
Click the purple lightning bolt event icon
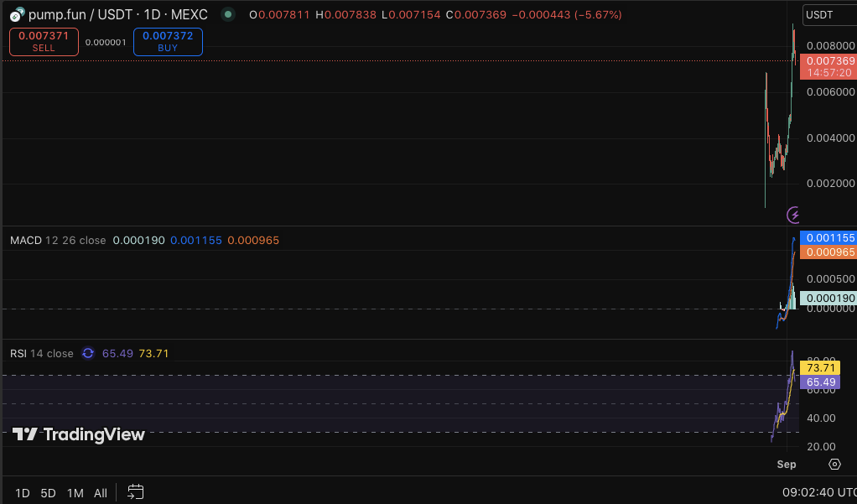[x=793, y=215]
